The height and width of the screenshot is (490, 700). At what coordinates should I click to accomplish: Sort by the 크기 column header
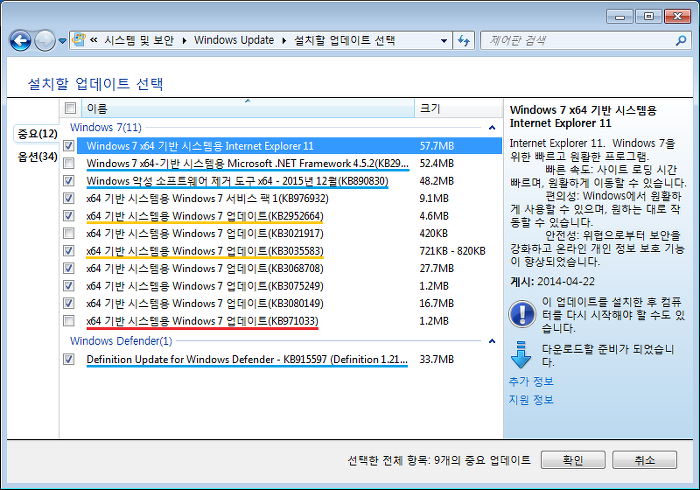[458, 108]
